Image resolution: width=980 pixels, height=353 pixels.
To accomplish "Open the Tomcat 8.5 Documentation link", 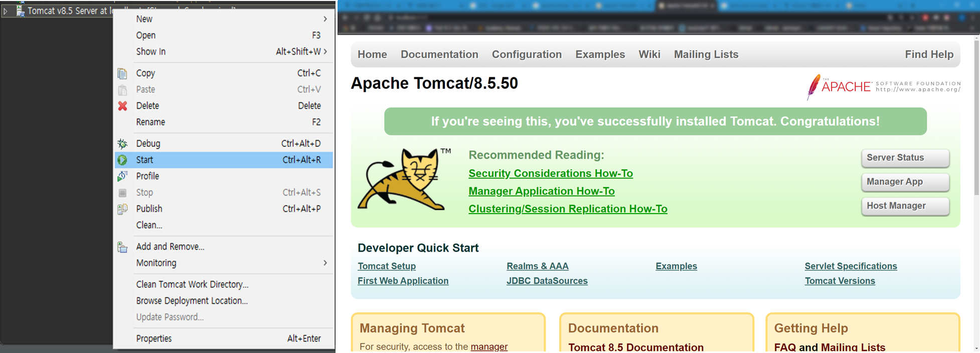I will coord(636,347).
